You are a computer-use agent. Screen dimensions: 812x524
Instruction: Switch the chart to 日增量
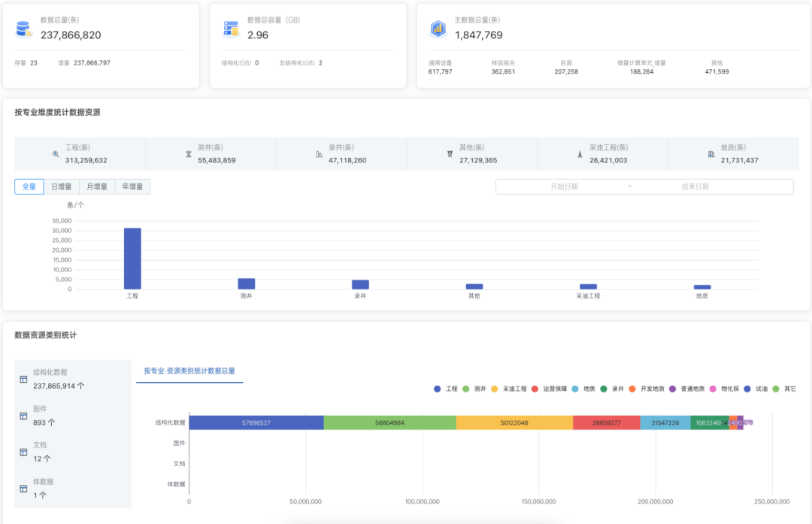click(x=61, y=186)
